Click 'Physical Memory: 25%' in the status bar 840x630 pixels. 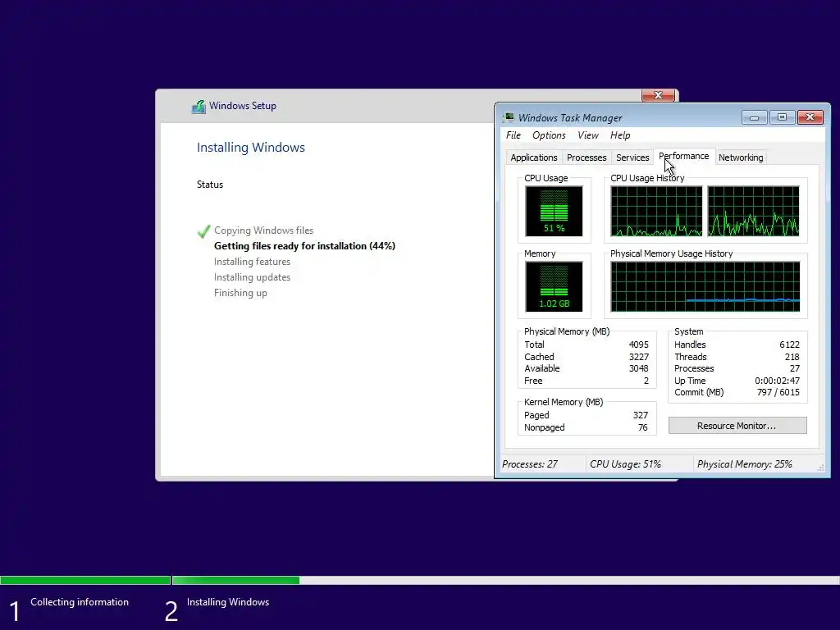[744, 464]
